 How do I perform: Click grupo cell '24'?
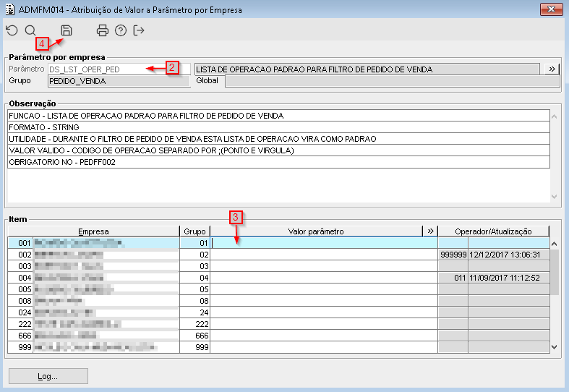195,312
